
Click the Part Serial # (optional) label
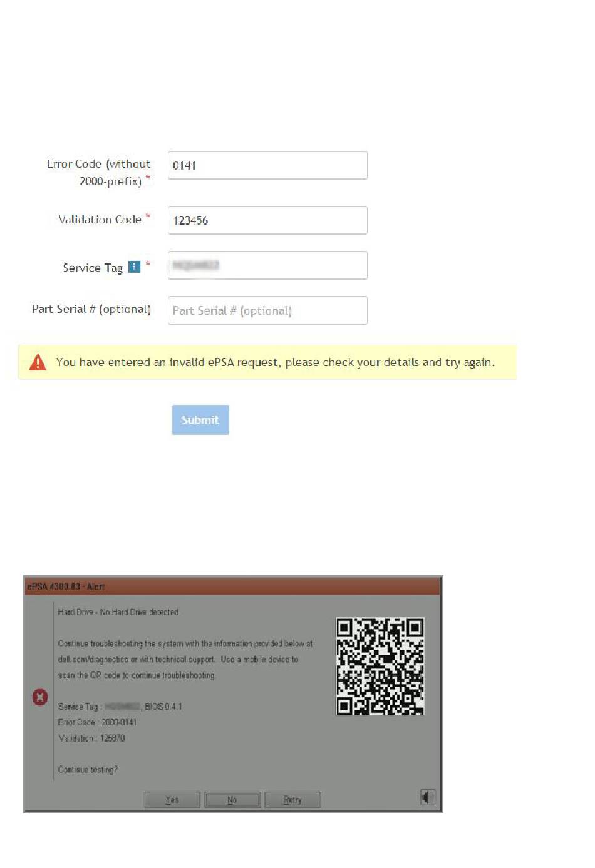pos(91,309)
